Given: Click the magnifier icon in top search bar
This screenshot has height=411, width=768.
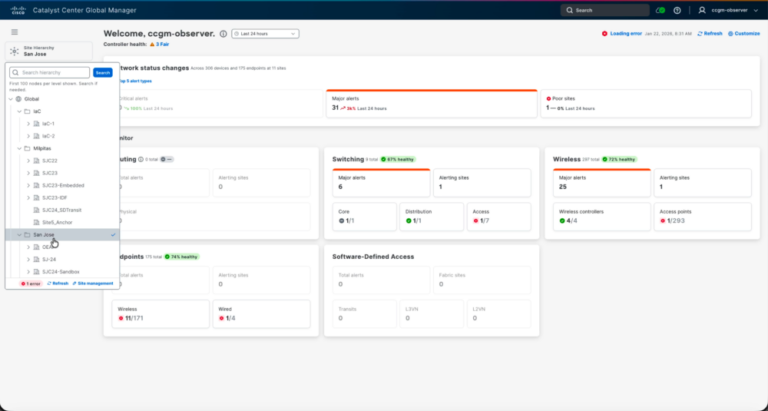Looking at the screenshot, I should 570,10.
